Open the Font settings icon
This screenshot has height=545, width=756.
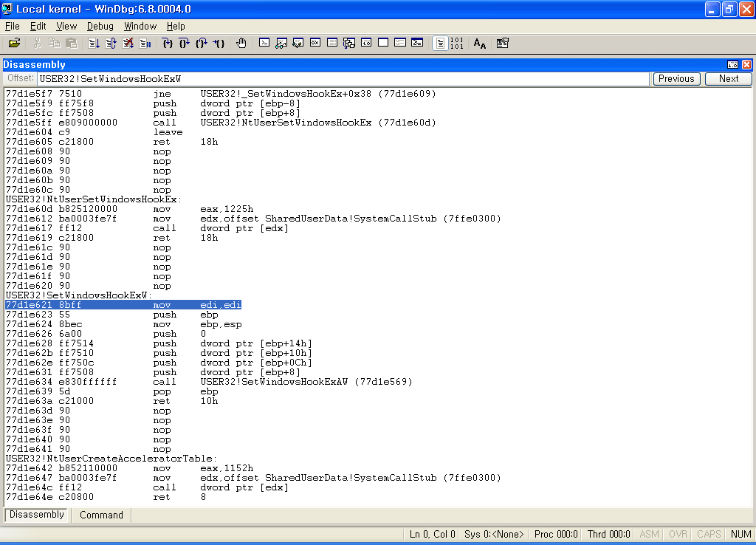pos(480,44)
